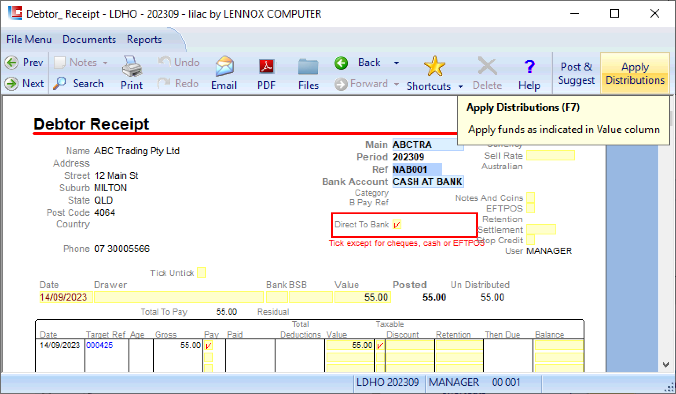Click Post & Suggest button

coord(576,73)
